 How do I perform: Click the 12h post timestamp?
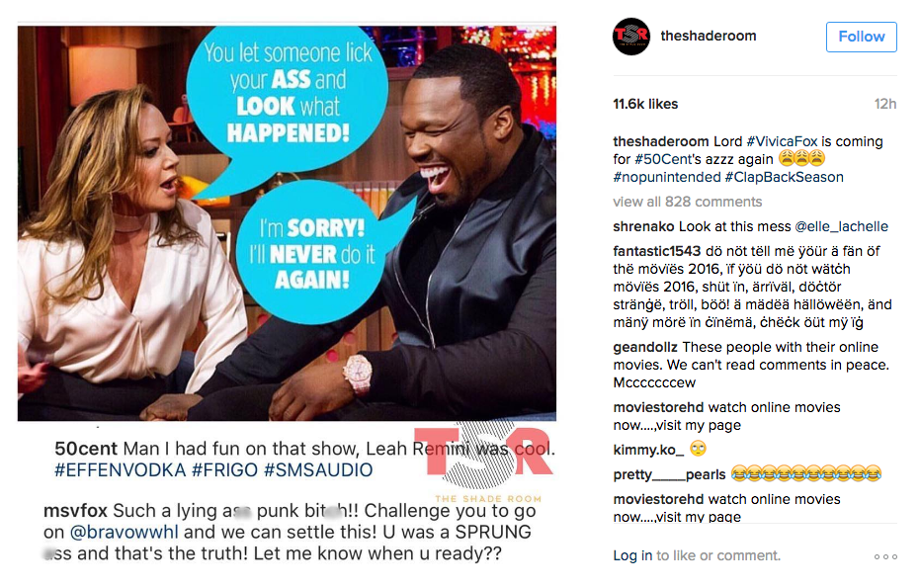point(885,104)
